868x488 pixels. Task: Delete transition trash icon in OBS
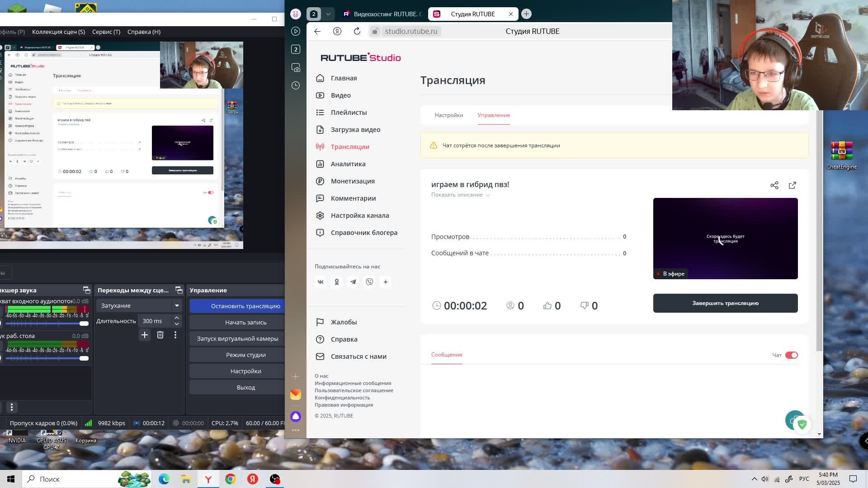coord(160,335)
